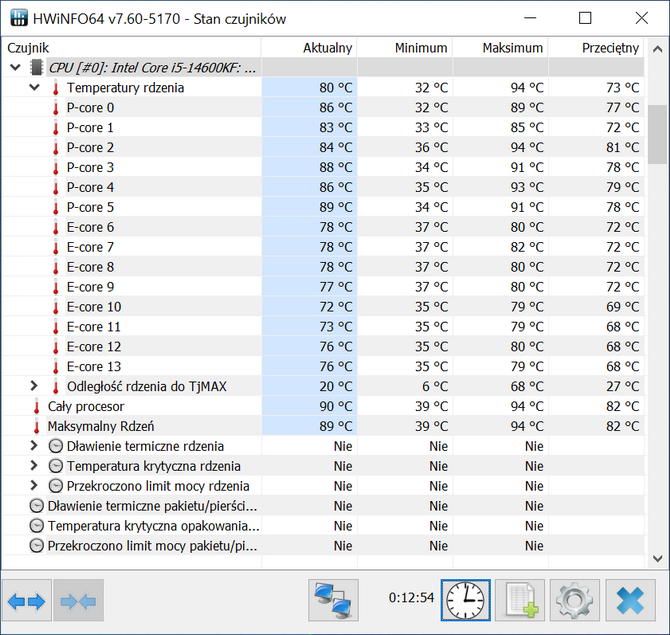Collapse the Temperatury rdzenia tree node
670x635 pixels.
(34, 88)
